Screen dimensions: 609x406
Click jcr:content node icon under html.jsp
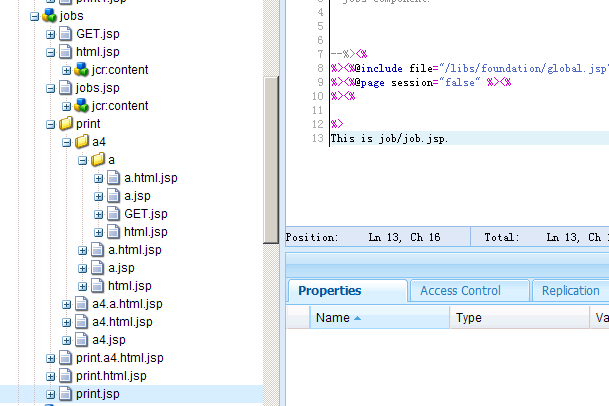(82, 70)
